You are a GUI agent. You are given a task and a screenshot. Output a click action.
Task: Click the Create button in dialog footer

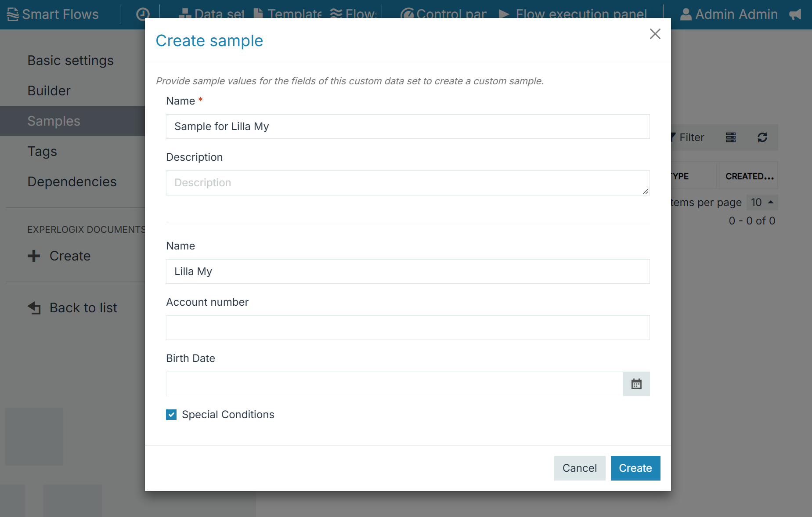point(635,468)
